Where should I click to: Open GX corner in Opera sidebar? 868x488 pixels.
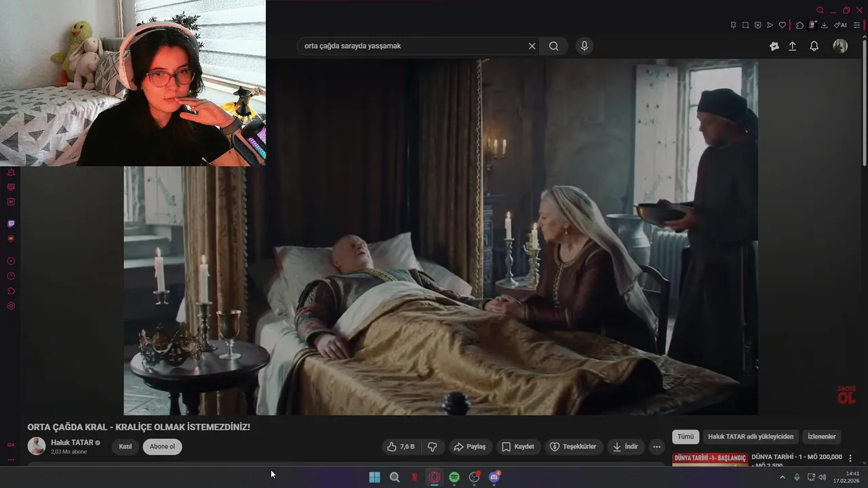coord(11,445)
